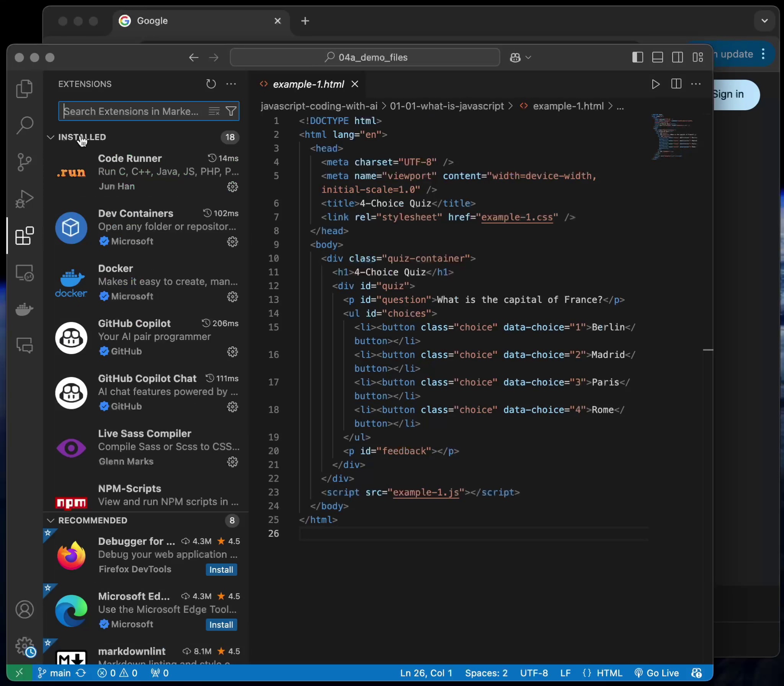Open Copilot status icon in status bar
Viewport: 784px width, 686px height.
point(697,673)
